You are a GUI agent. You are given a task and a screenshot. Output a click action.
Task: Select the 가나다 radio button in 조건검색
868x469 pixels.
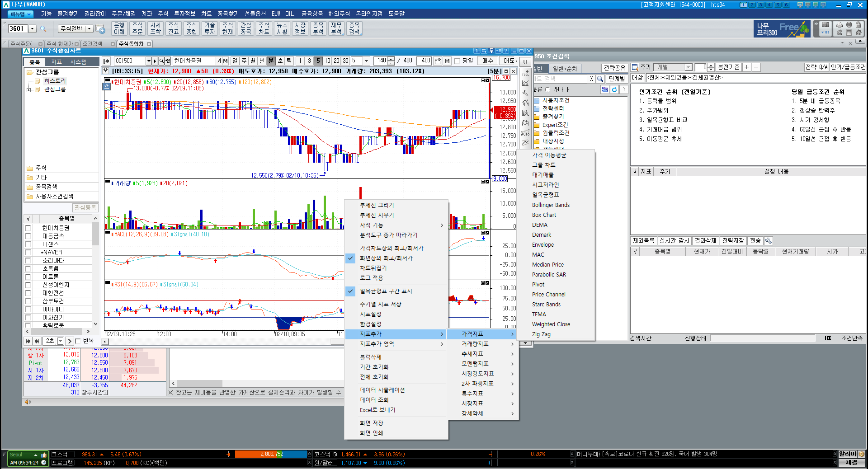click(547, 89)
